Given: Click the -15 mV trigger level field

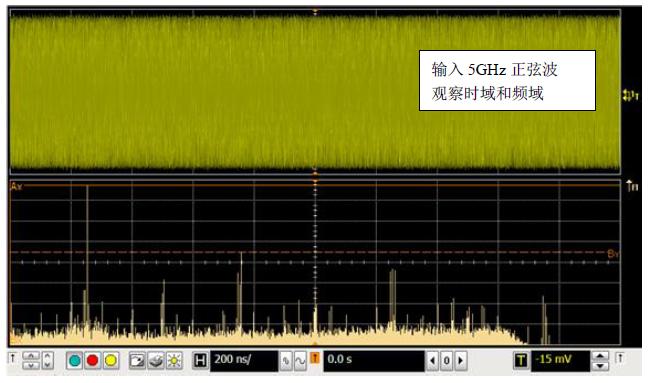Looking at the screenshot, I should pos(561,360).
